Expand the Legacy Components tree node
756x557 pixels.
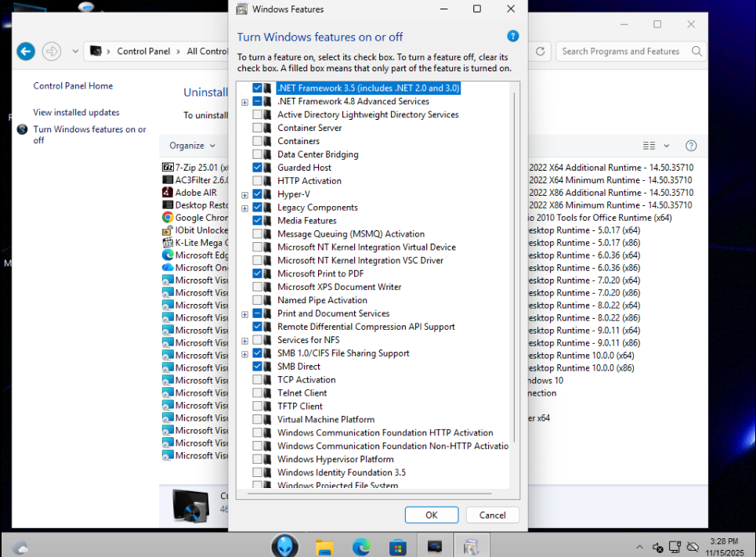click(x=245, y=208)
